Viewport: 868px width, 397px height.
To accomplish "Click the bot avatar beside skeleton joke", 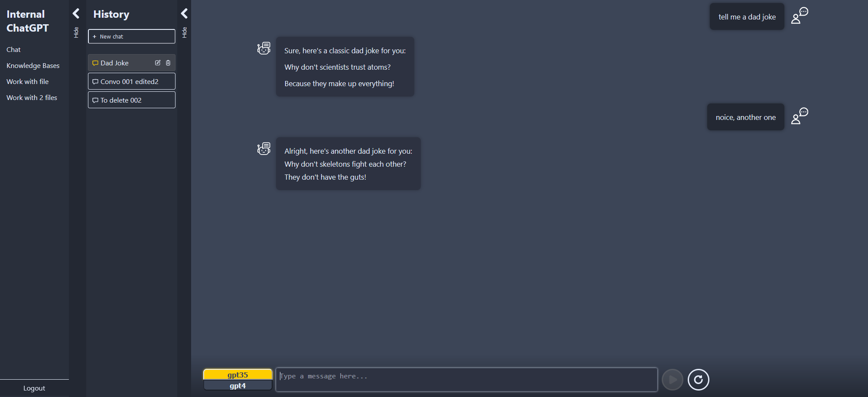I will 263,148.
